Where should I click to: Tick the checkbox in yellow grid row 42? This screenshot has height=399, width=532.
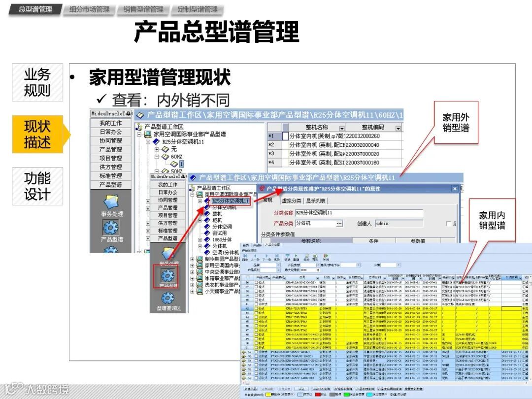pyautogui.click(x=256, y=309)
